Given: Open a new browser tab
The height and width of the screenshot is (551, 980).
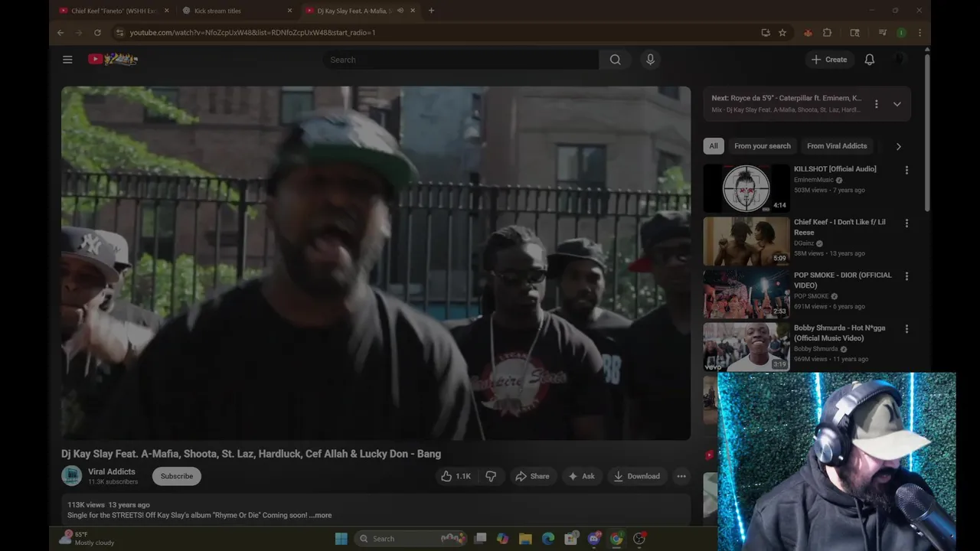Looking at the screenshot, I should (x=431, y=11).
